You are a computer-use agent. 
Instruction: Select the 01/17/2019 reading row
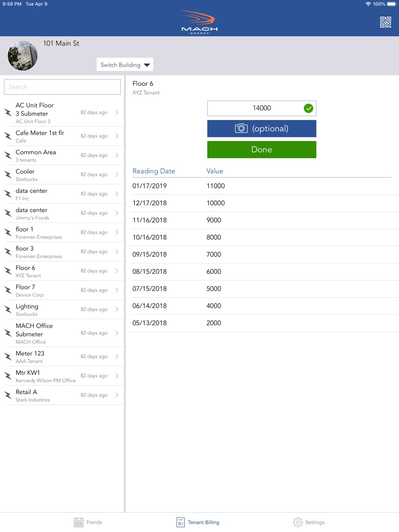pyautogui.click(x=264, y=186)
